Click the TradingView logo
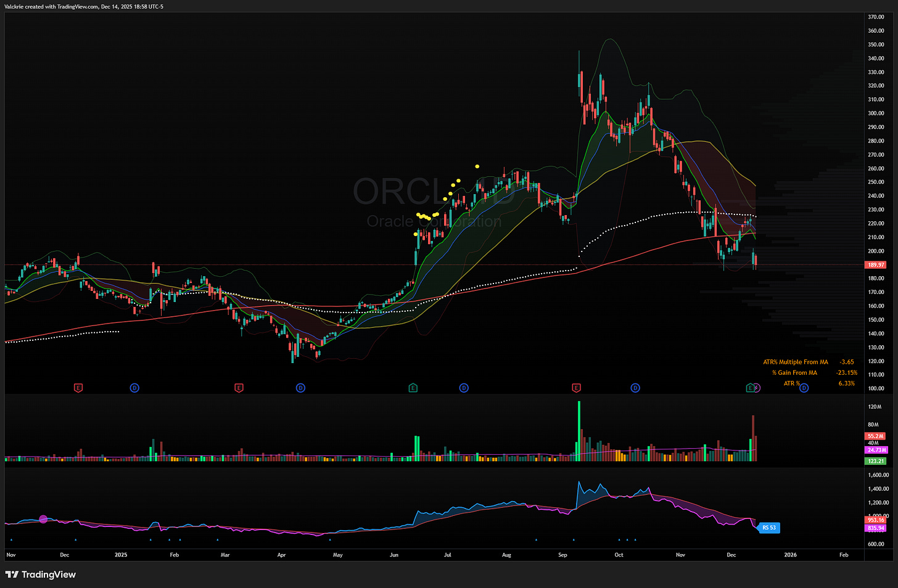The image size is (898, 588). point(41,574)
